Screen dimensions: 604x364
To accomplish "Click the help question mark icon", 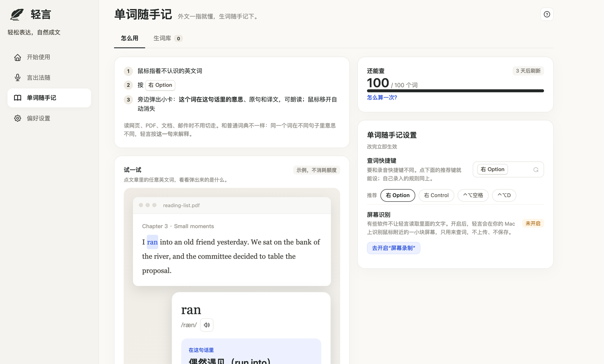I will 547,14.
